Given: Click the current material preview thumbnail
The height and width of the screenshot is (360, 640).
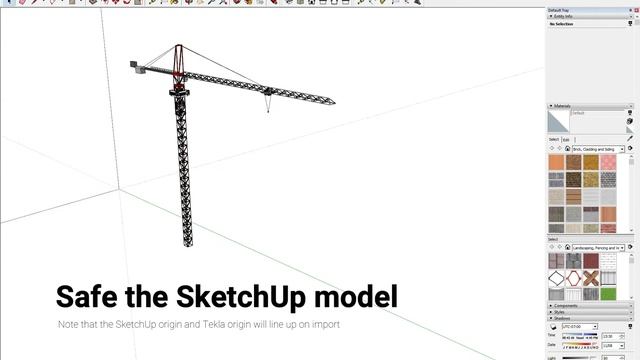Looking at the screenshot, I should pos(558,121).
